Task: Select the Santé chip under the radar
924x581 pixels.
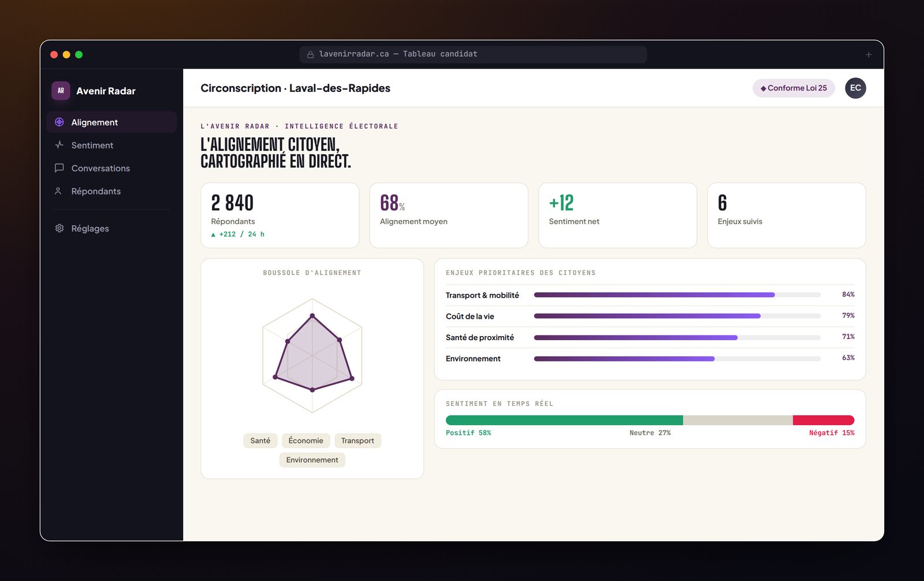Action: 260,441
